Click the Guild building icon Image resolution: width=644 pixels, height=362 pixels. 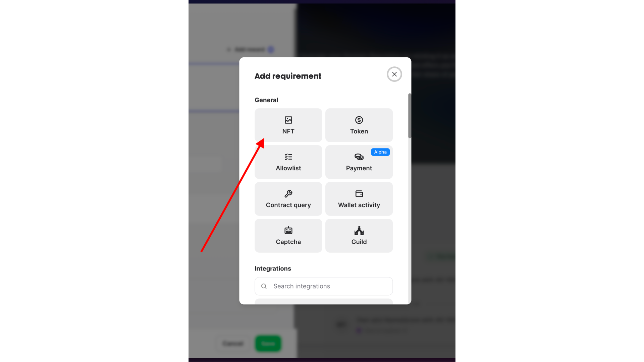(359, 230)
